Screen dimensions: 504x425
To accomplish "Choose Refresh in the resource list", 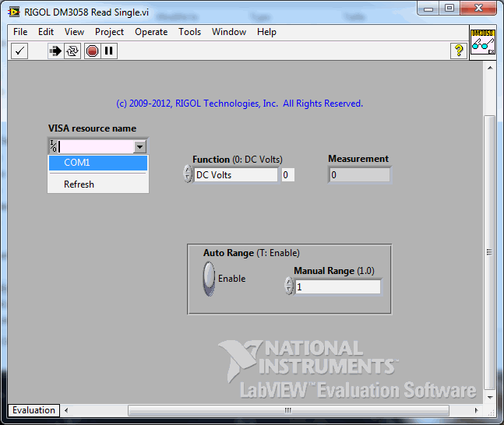I will pyautogui.click(x=98, y=184).
